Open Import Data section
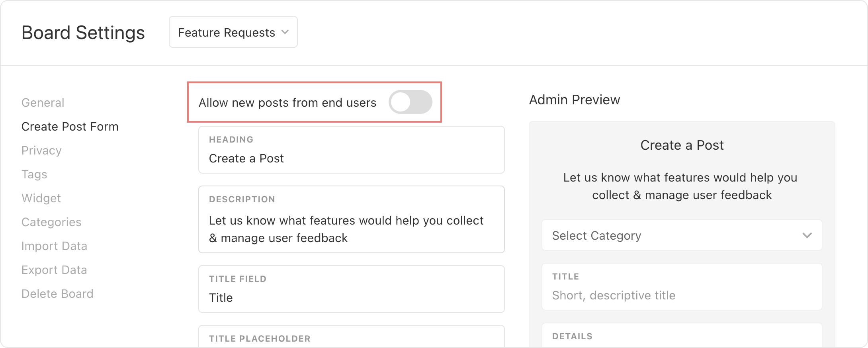The width and height of the screenshot is (868, 348). pos(54,246)
